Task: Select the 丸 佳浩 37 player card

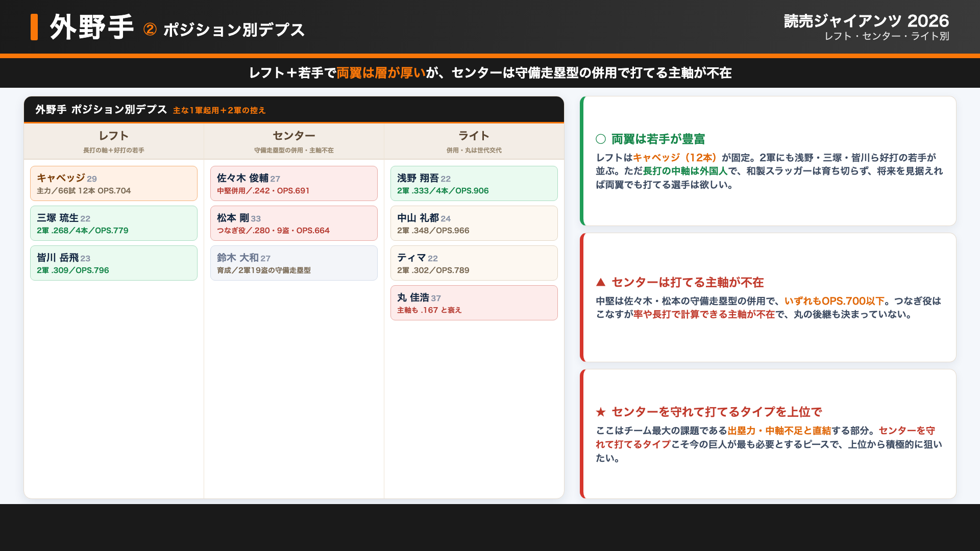Action: 474,303
